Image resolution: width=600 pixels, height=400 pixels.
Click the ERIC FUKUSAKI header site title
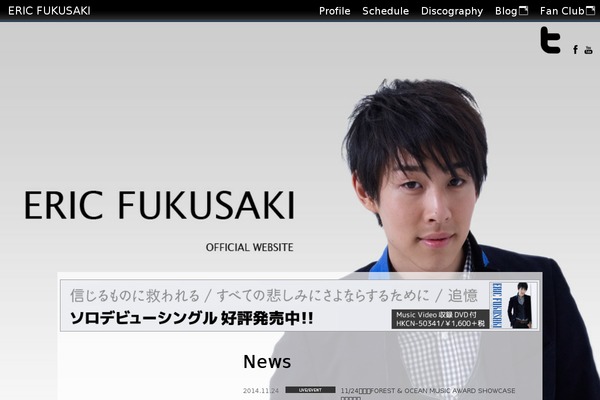tap(49, 11)
